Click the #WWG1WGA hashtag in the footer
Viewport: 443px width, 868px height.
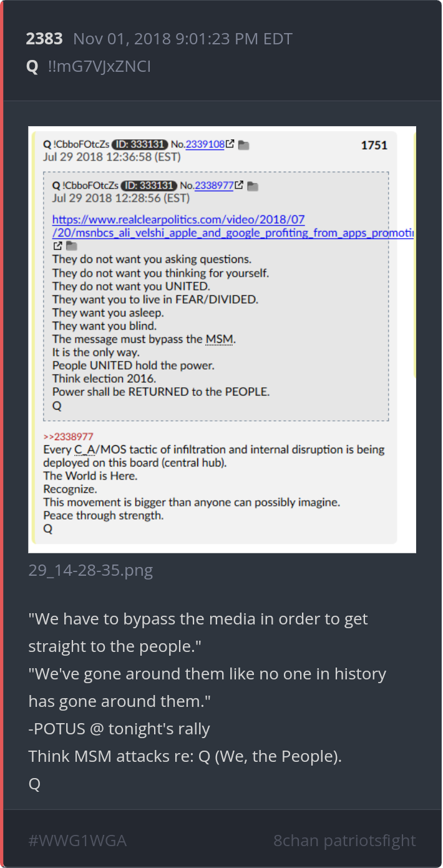77,840
